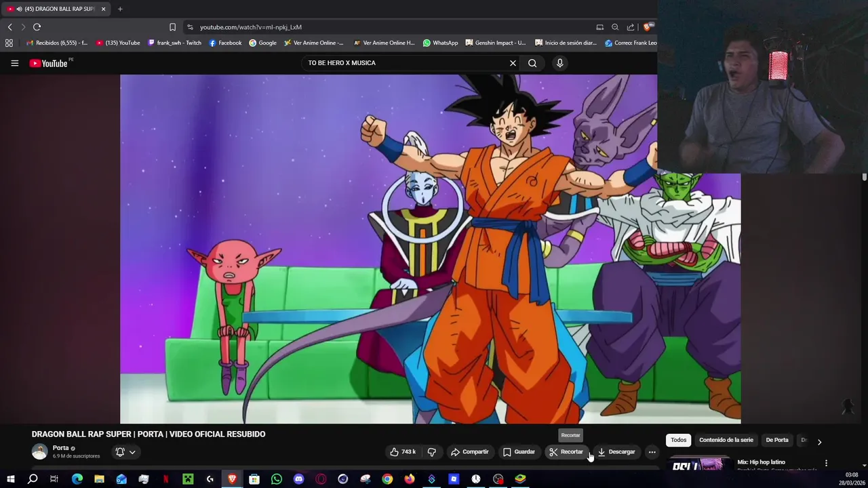Launch Microsoft Edge from the taskbar
The height and width of the screenshot is (488, 868).
point(77,479)
